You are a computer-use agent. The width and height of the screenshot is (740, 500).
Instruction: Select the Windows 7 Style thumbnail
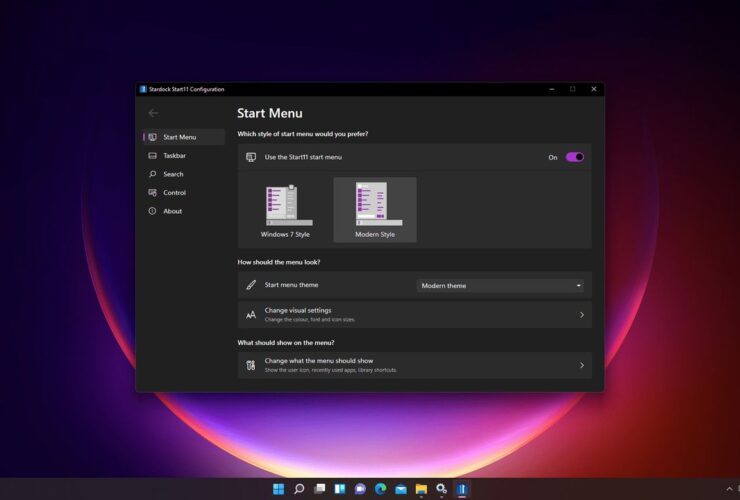pyautogui.click(x=286, y=210)
